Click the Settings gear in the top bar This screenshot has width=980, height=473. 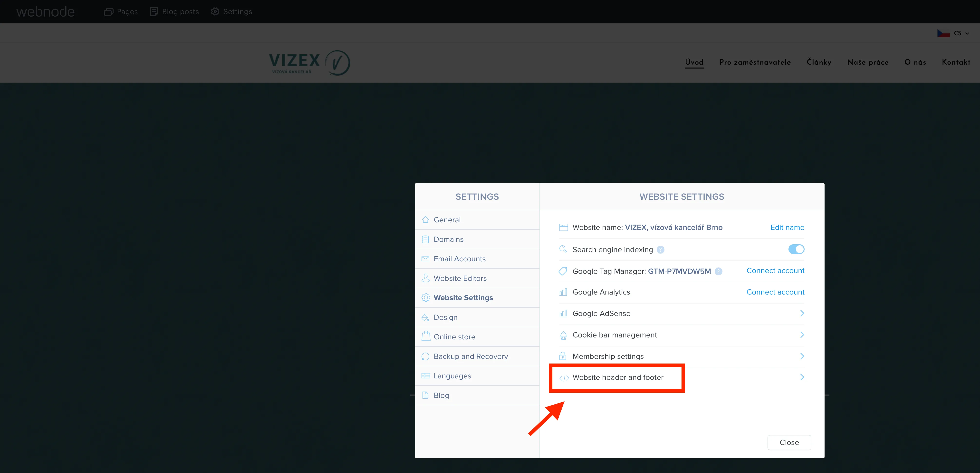click(215, 11)
